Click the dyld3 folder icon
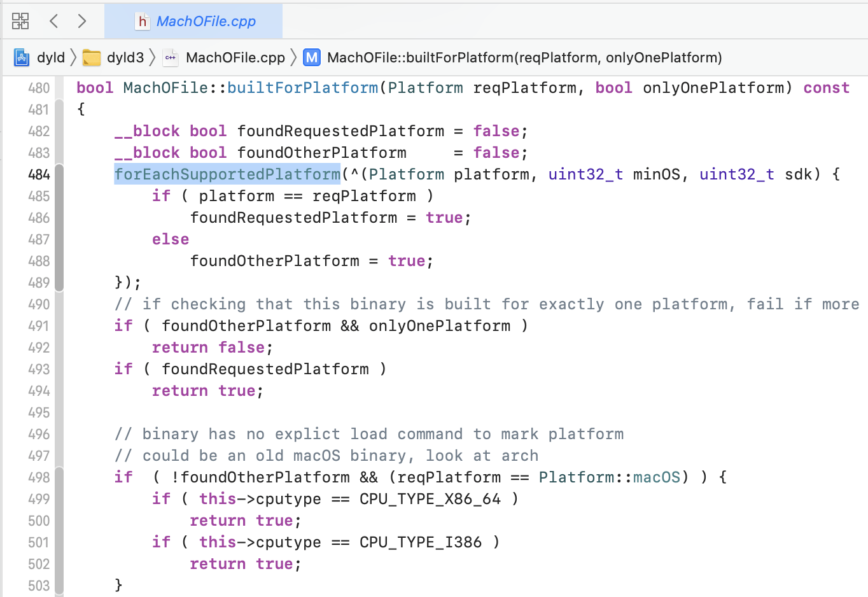 tap(92, 58)
